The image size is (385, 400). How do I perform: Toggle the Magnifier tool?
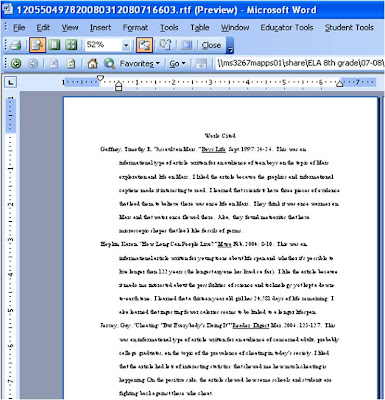tap(37, 45)
